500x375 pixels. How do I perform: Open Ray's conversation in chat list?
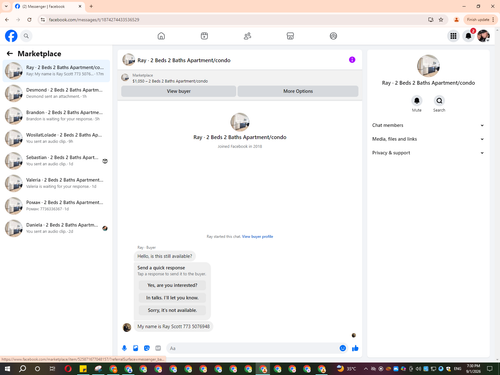[56, 71]
